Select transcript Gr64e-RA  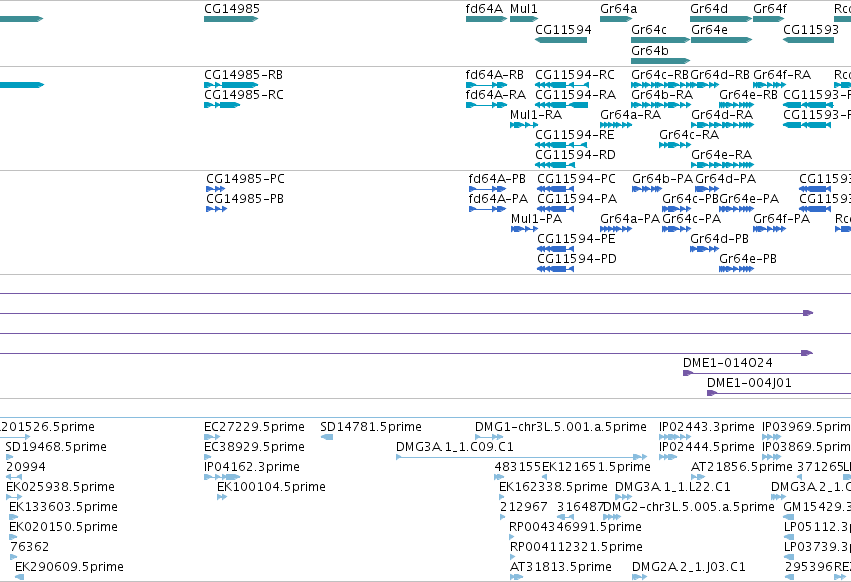coord(722,165)
